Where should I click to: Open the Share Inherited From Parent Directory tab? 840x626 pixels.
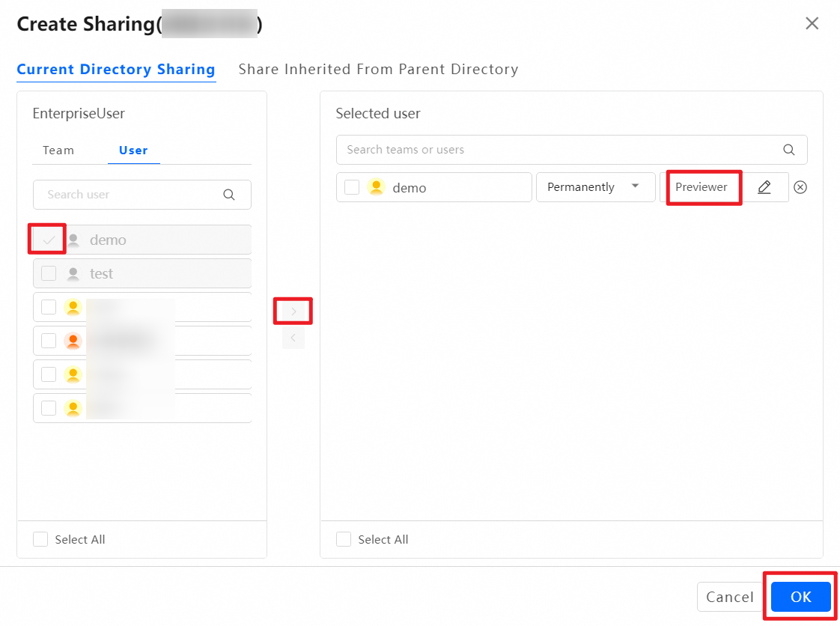pyautogui.click(x=378, y=70)
